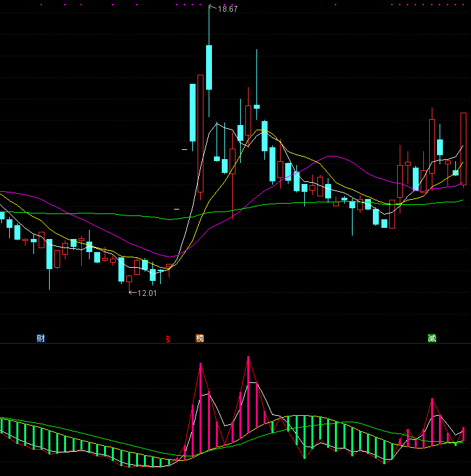Click the orange 榜 ranking marker icon
Screen dimensions: 471x476
[x=200, y=339]
